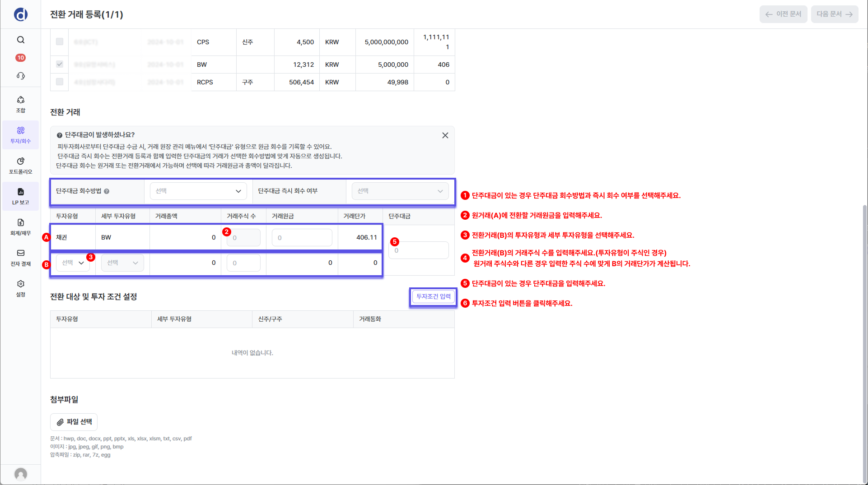Viewport: 868px width, 485px height.
Task: Open the notifications badge showing 10
Action: coord(21,58)
